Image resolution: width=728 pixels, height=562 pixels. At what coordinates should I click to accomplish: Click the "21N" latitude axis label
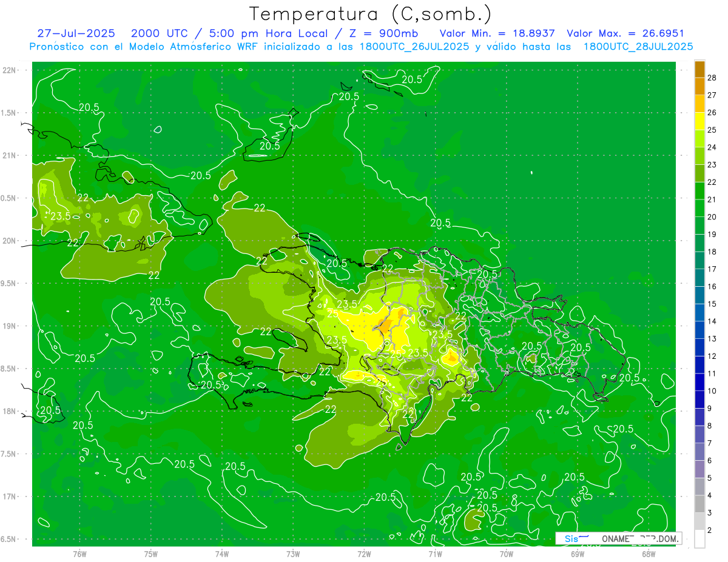tap(10, 155)
